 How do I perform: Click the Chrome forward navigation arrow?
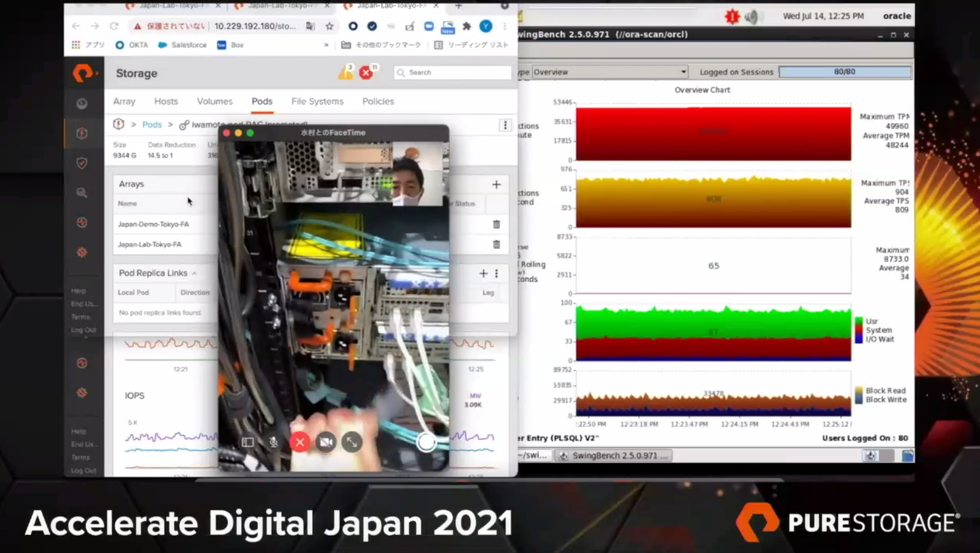click(95, 26)
